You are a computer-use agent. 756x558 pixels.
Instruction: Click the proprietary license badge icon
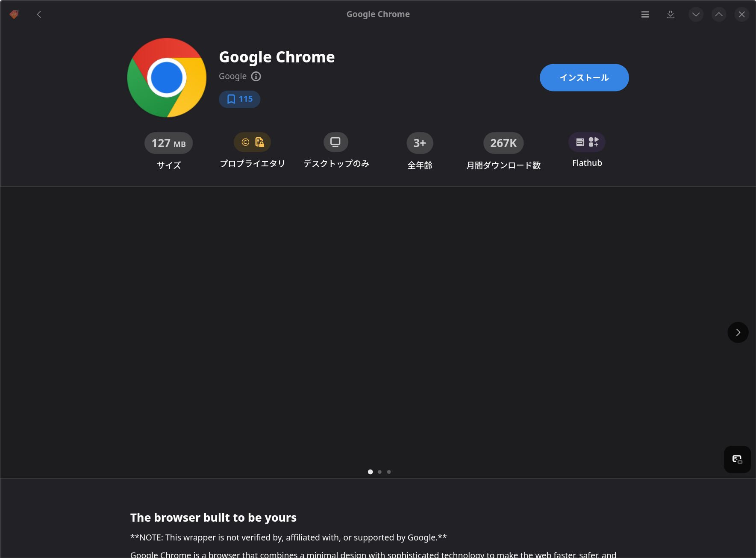click(x=252, y=142)
